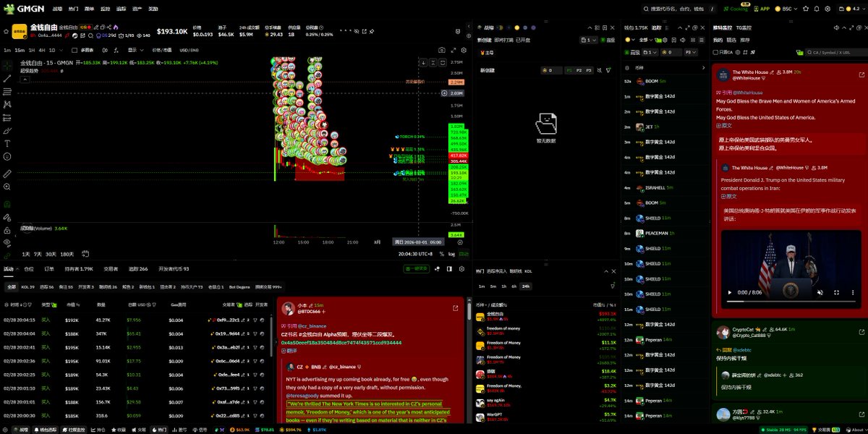This screenshot has height=434, width=868.
Task: Select the trend line drawing tool
Action: coord(7,78)
